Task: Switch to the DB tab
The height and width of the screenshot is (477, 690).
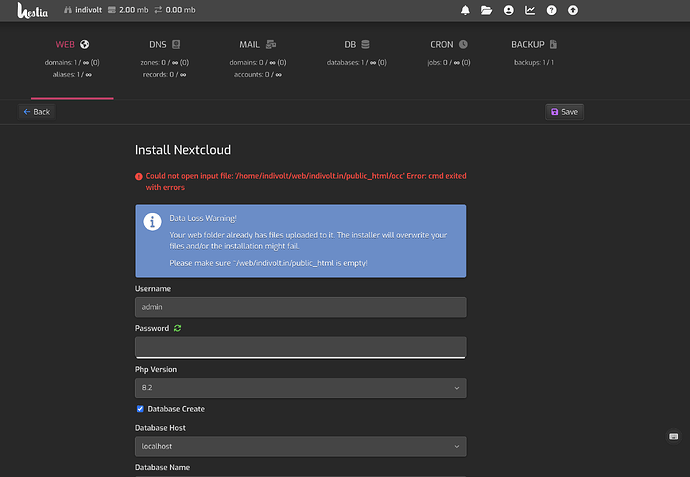Action: pyautogui.click(x=356, y=44)
